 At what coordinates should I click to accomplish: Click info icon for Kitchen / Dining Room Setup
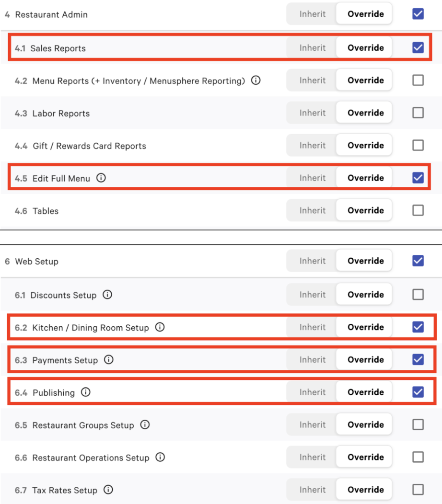(160, 327)
